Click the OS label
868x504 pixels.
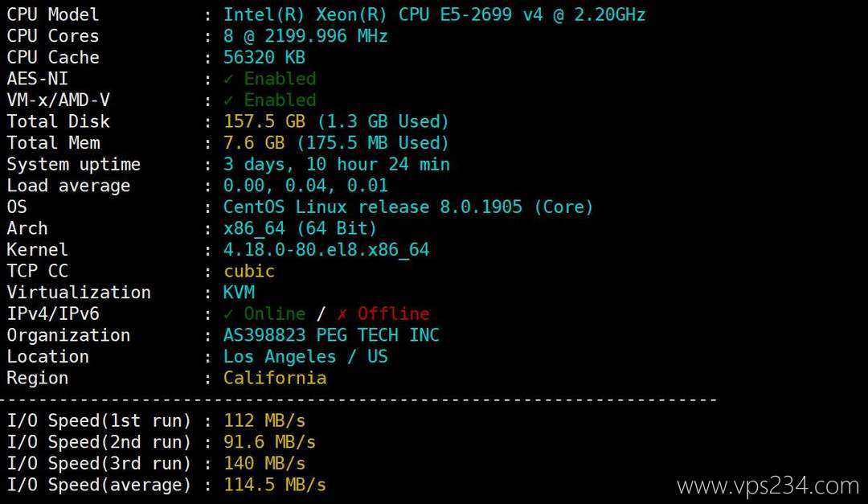[17, 207]
